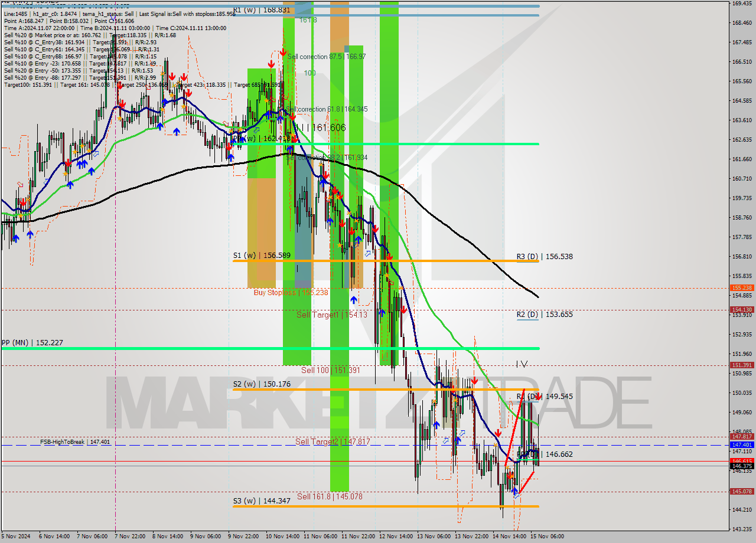
Task: Click the black 146.375 price axis tag
Action: tap(742, 466)
